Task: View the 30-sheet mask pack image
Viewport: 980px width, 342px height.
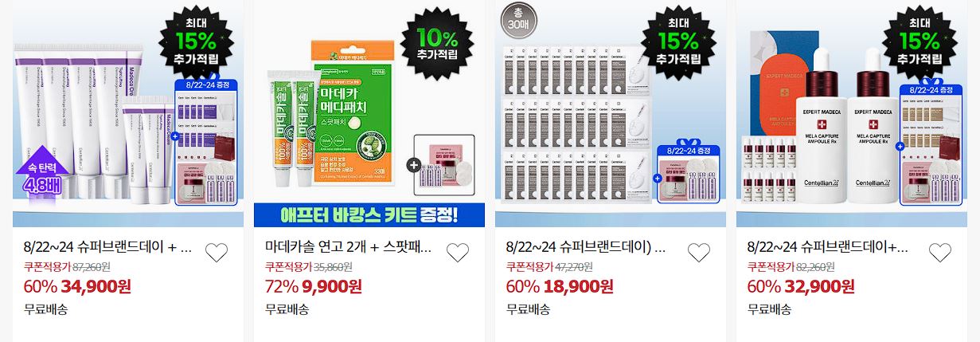Action: tap(610, 113)
